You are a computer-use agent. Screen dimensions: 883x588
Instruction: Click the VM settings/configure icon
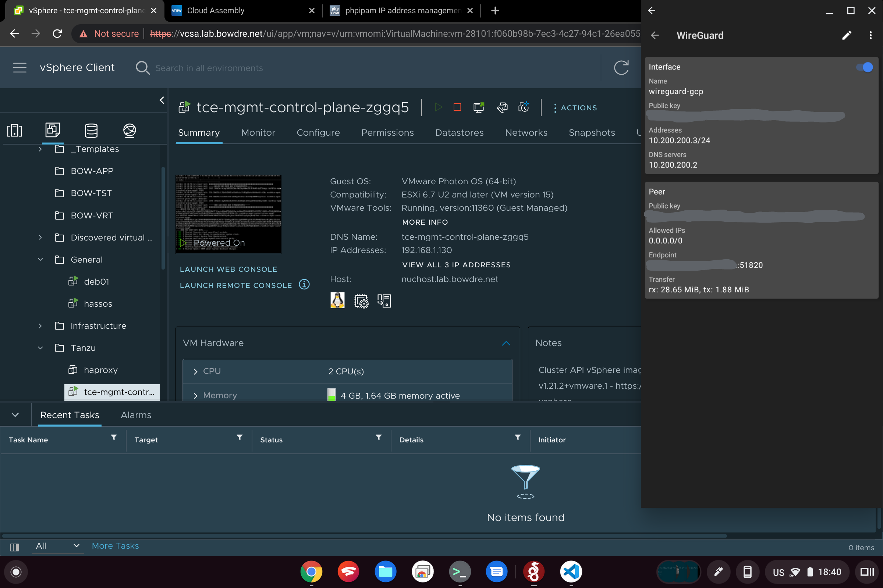point(501,107)
